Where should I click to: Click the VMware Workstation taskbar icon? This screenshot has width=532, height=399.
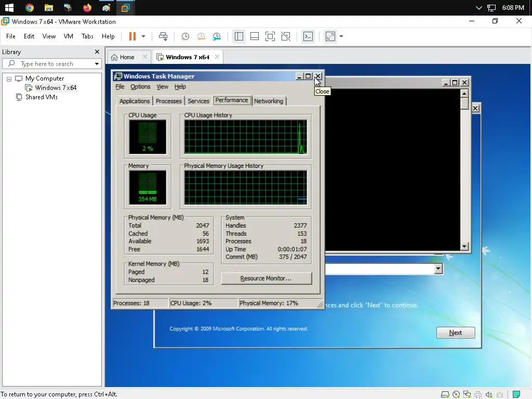point(126,7)
